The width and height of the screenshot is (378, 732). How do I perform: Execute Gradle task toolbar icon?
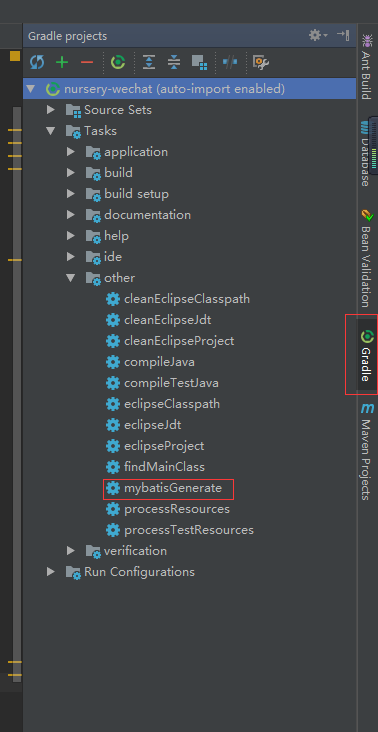(x=118, y=62)
